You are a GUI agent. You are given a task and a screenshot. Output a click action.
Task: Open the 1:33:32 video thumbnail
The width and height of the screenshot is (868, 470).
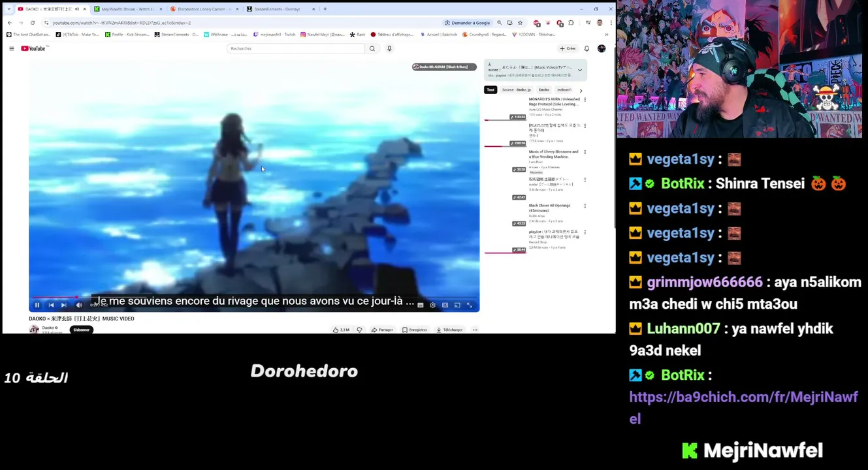(505, 108)
